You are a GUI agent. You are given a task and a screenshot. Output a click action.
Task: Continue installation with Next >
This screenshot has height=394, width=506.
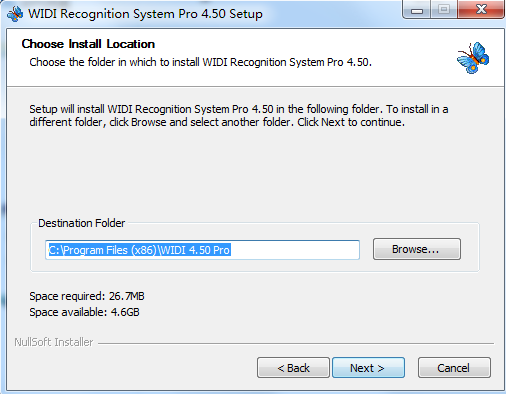368,368
